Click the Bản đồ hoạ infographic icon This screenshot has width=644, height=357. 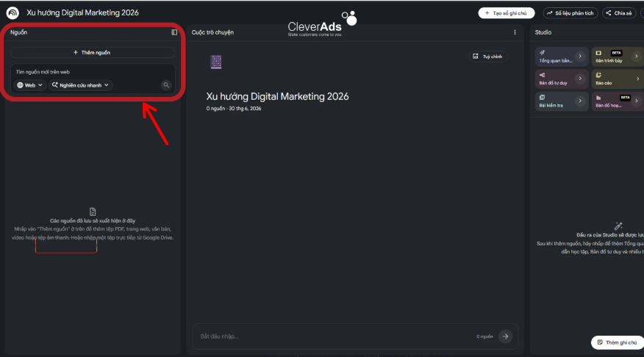tap(598, 98)
